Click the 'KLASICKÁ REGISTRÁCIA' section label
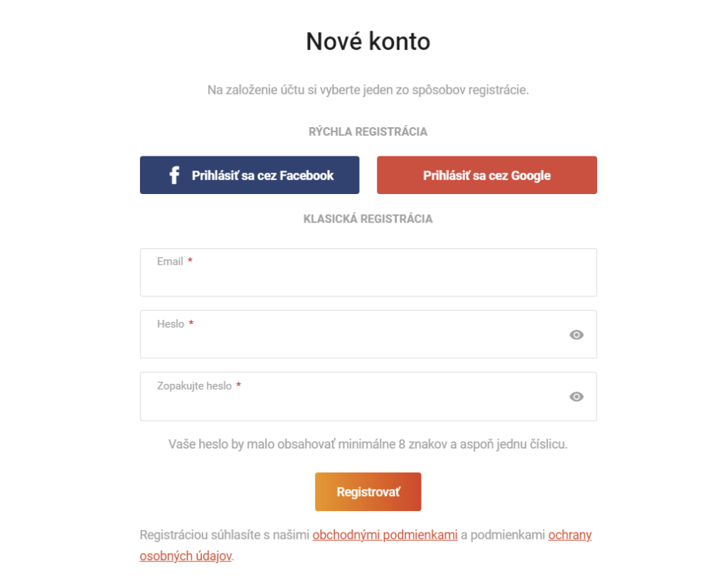The width and height of the screenshot is (728, 580). coord(368,219)
